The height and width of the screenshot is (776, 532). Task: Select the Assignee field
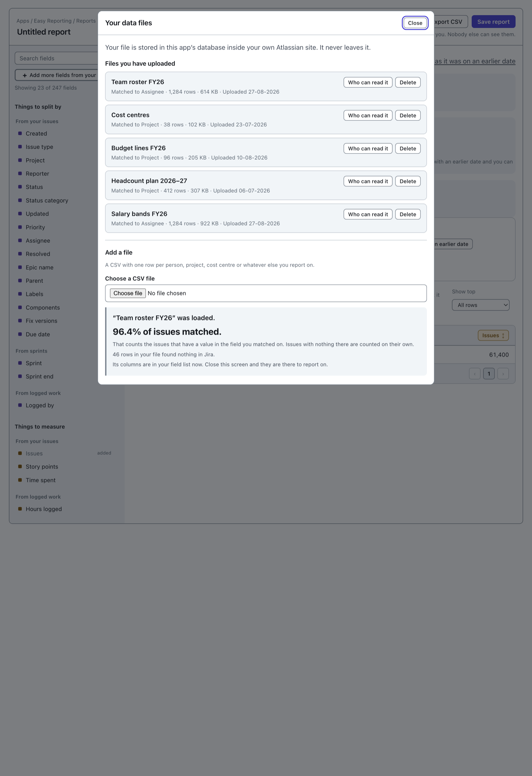(38, 240)
